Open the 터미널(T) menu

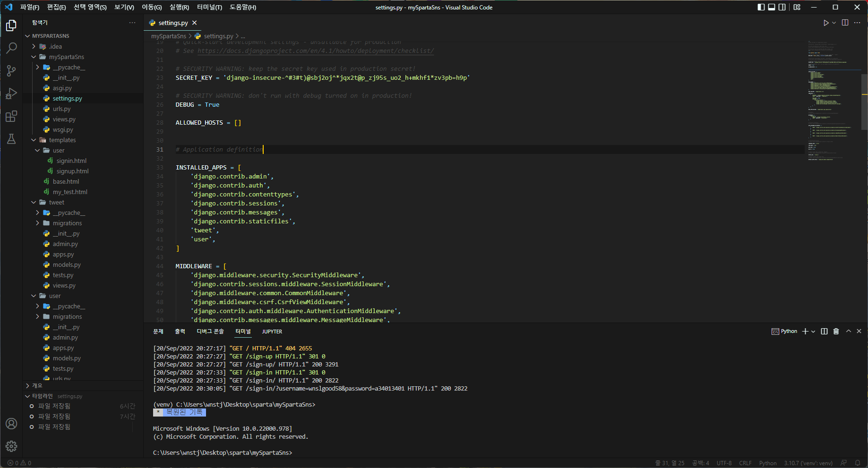pyautogui.click(x=209, y=7)
